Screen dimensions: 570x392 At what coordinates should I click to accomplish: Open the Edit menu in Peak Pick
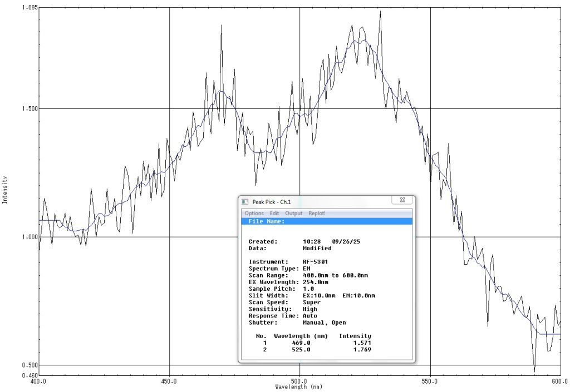pos(274,214)
